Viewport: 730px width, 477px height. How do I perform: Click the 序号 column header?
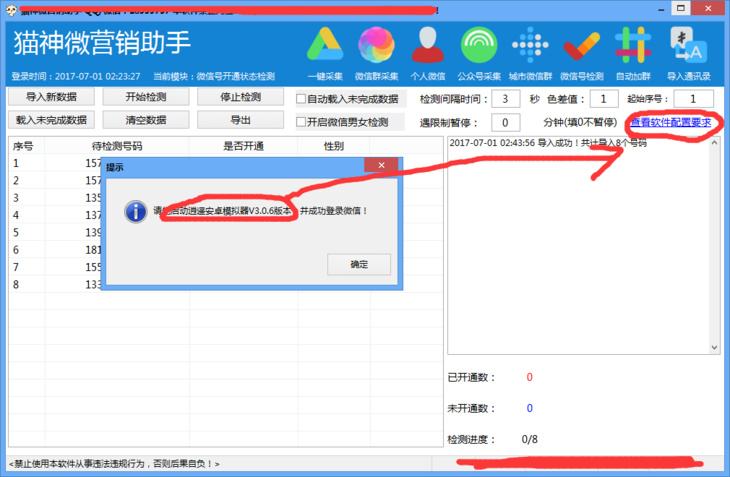pos(27,146)
